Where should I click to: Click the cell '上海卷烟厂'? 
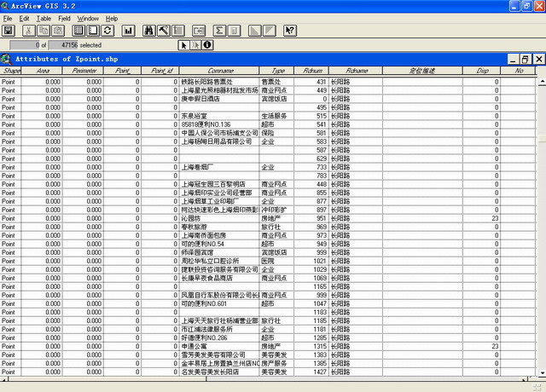[219, 167]
